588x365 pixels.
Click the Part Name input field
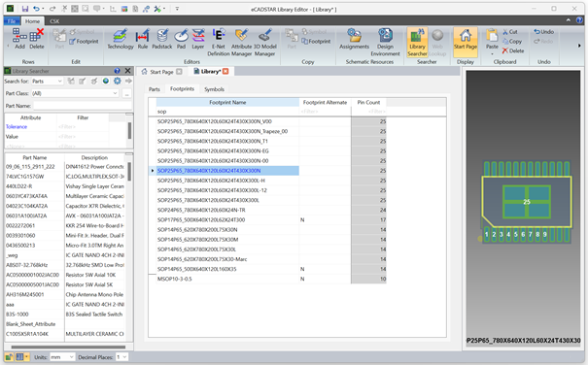click(83, 106)
